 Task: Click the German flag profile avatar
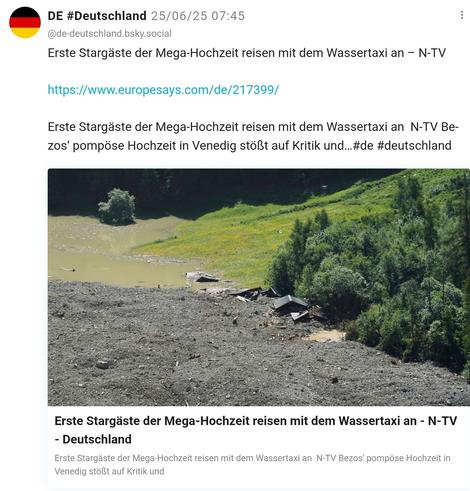25,22
